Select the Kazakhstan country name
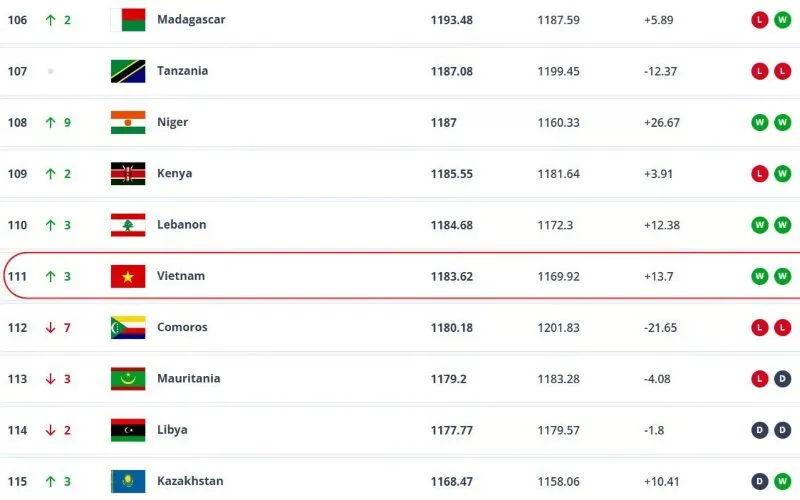Viewport: 800px width, 500px height. coord(190,481)
